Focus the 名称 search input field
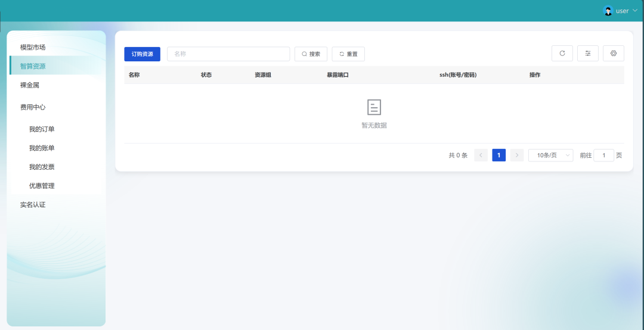The image size is (644, 330). point(228,54)
